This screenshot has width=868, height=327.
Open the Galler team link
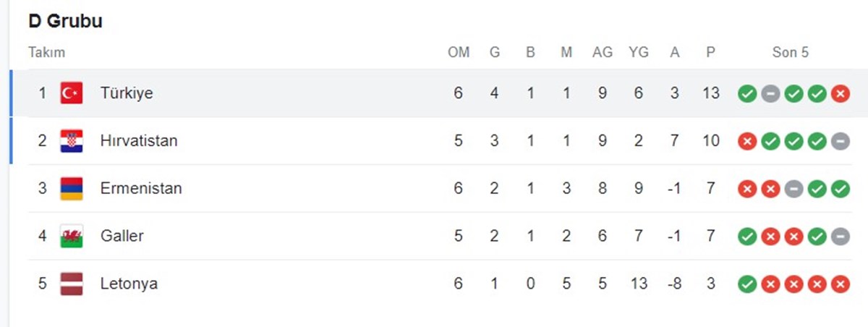[x=122, y=236]
